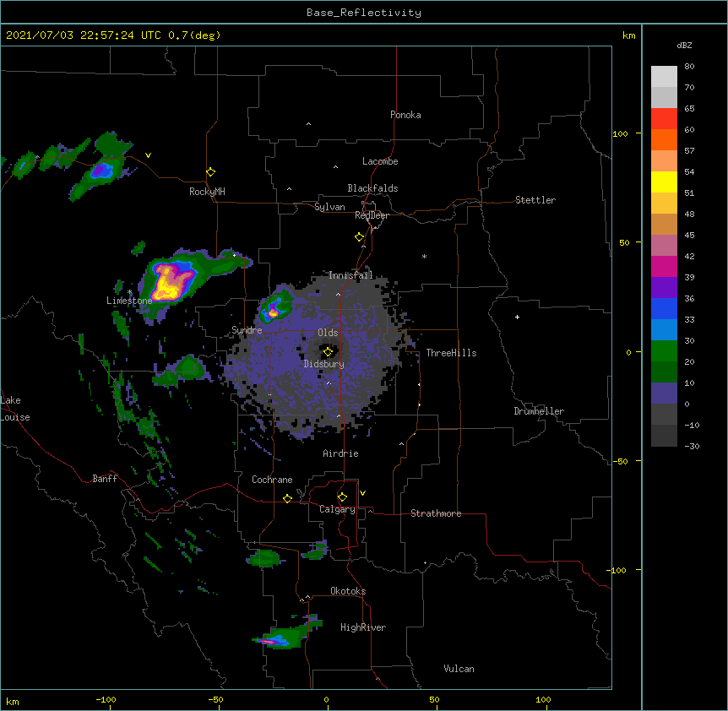Select the Strathmore label
This screenshot has width=728, height=711.
436,513
